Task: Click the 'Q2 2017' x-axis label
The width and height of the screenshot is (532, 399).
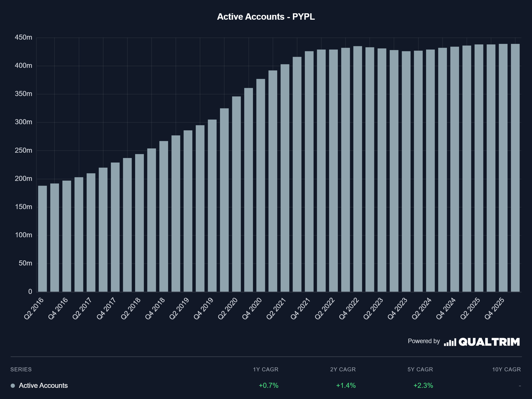Action: click(x=82, y=309)
